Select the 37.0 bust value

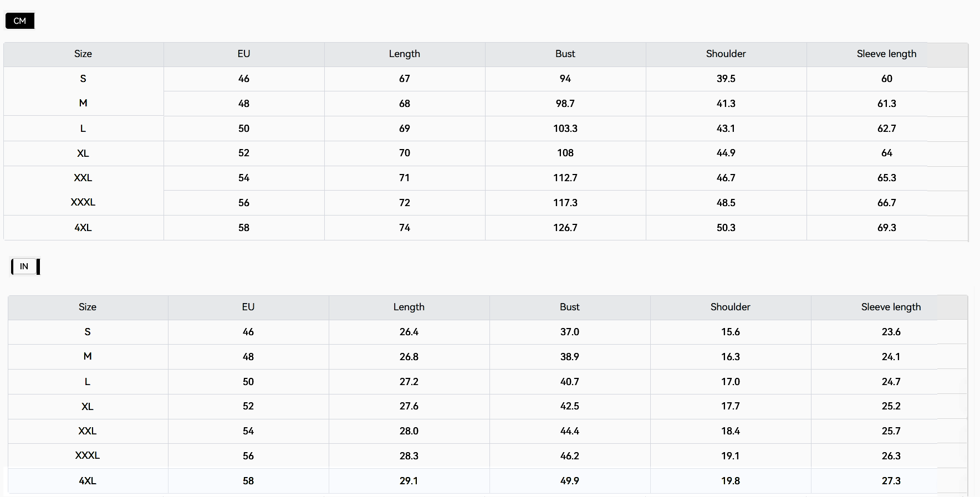coord(569,332)
